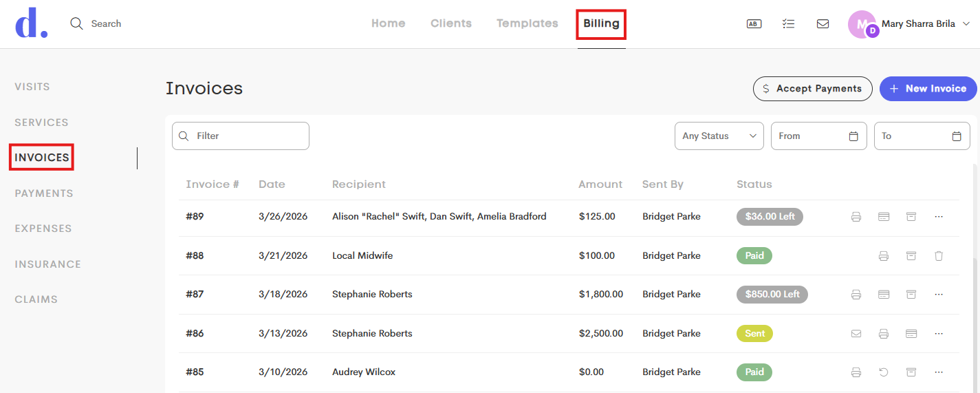980x393 pixels.
Task: Open more options for invoice #85
Action: 939,372
